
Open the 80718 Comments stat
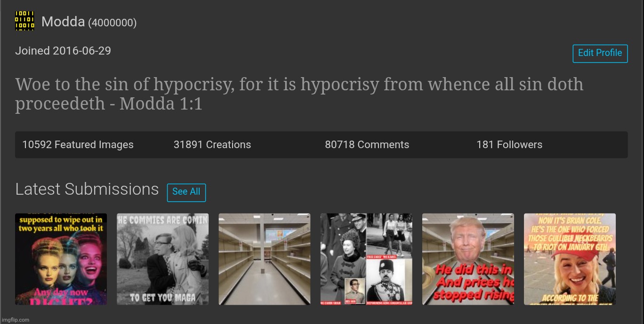367,145
